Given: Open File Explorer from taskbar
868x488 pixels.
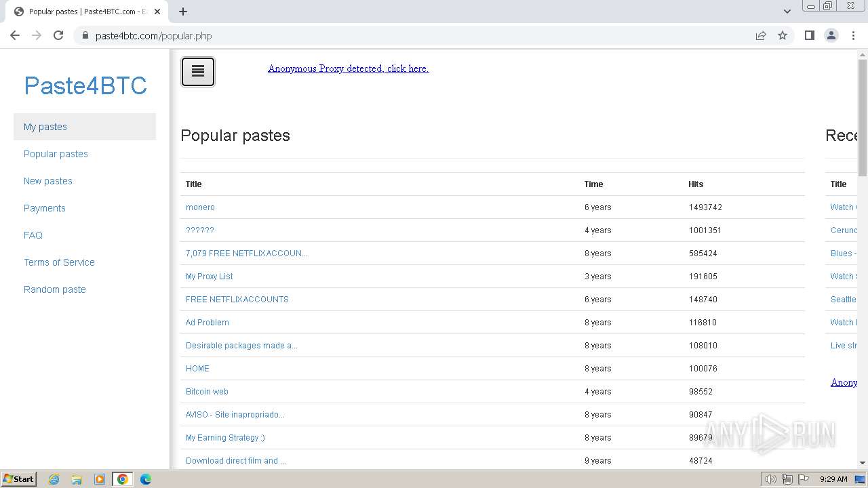Looking at the screenshot, I should point(77,479).
